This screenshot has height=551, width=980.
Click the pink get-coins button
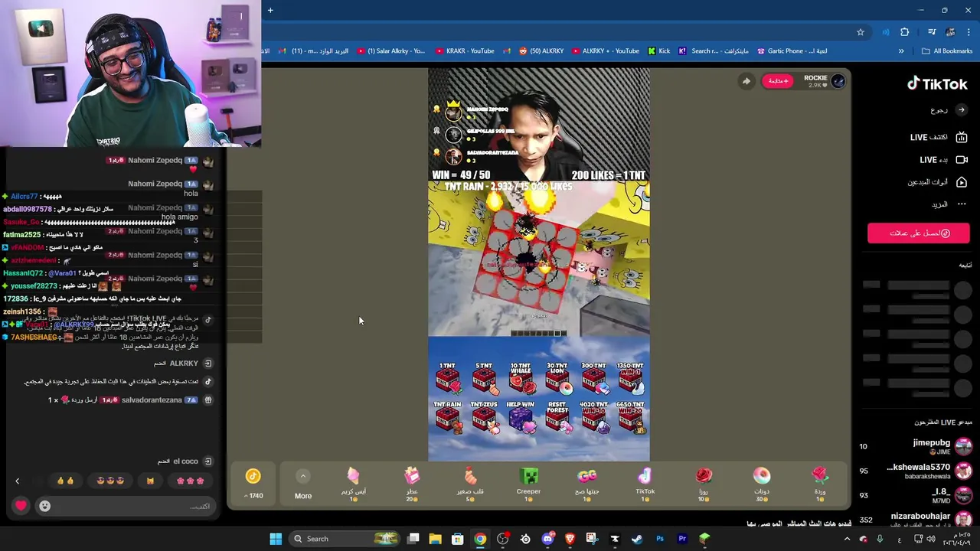[x=918, y=233]
